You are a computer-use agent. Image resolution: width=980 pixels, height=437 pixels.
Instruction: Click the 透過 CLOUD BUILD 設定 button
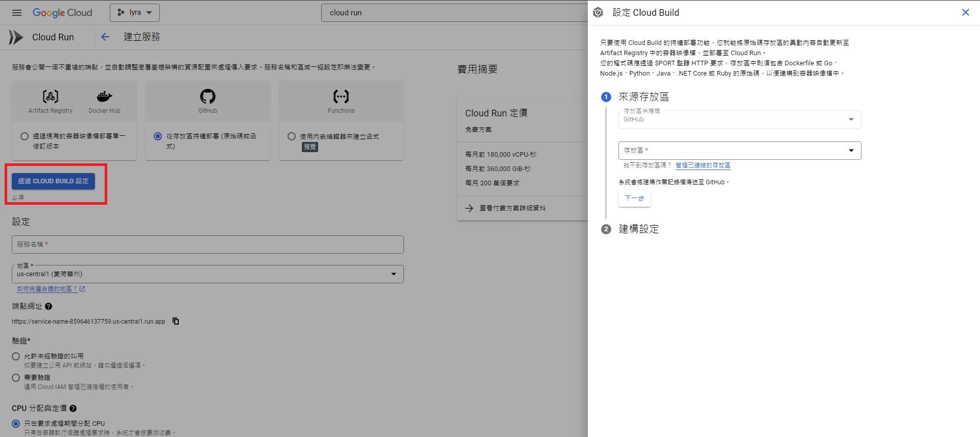[x=53, y=181]
